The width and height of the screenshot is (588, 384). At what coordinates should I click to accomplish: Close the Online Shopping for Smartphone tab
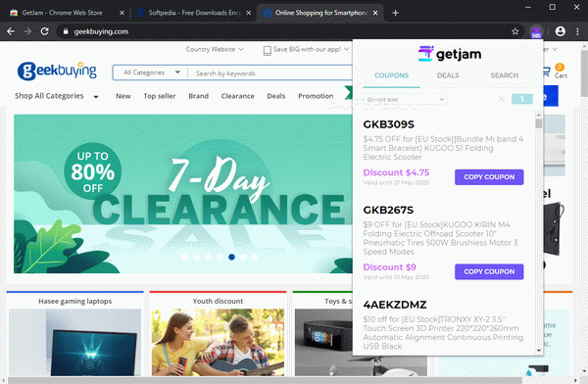pos(375,13)
